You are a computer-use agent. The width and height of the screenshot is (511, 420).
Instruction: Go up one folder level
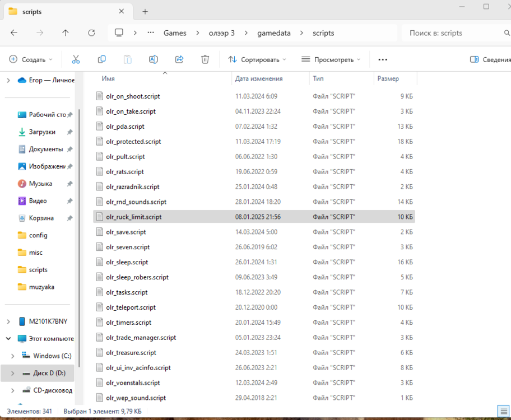pyautogui.click(x=66, y=33)
